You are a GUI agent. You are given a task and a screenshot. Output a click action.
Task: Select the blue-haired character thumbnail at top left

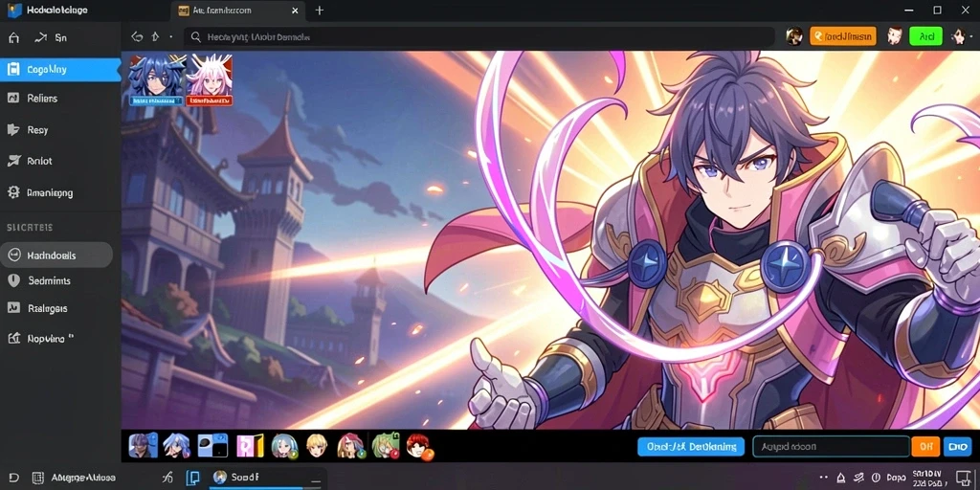156,80
